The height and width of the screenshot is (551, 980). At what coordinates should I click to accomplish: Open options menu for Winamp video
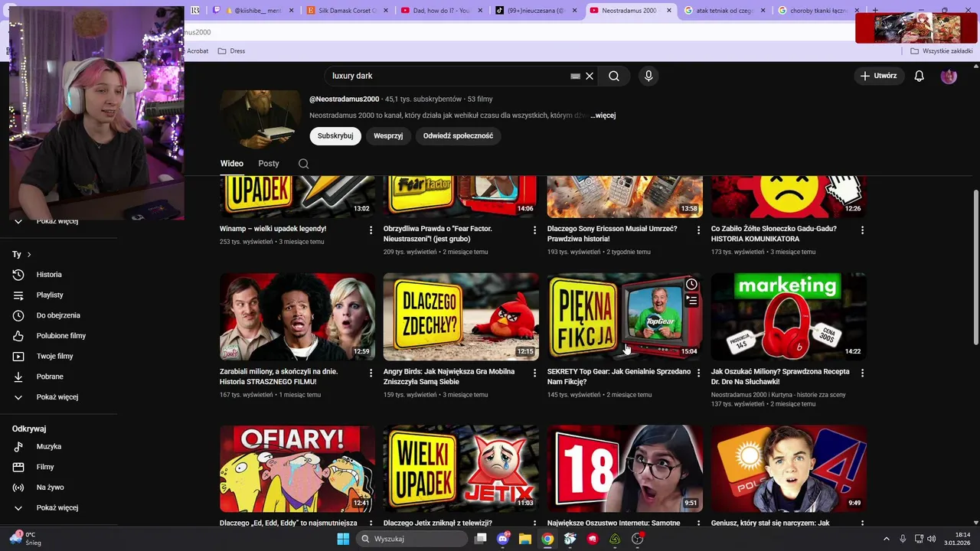(371, 230)
